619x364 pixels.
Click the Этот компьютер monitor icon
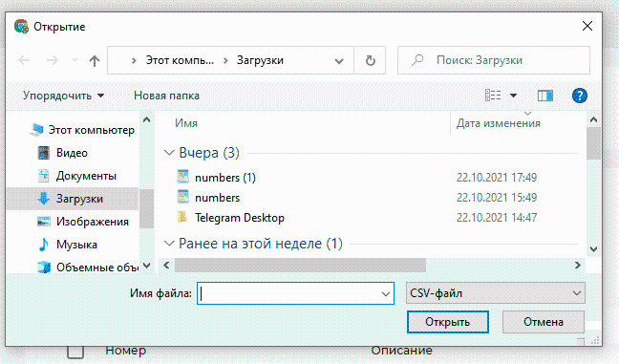[36, 130]
